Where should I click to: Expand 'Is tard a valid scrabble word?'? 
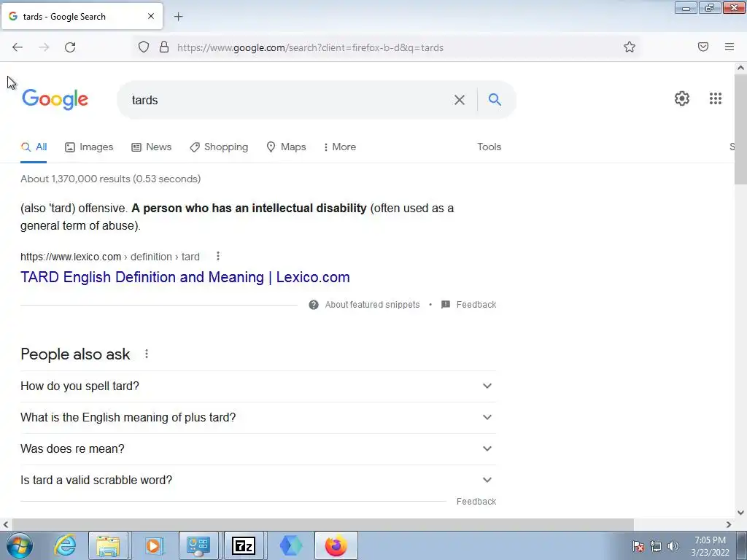258,481
